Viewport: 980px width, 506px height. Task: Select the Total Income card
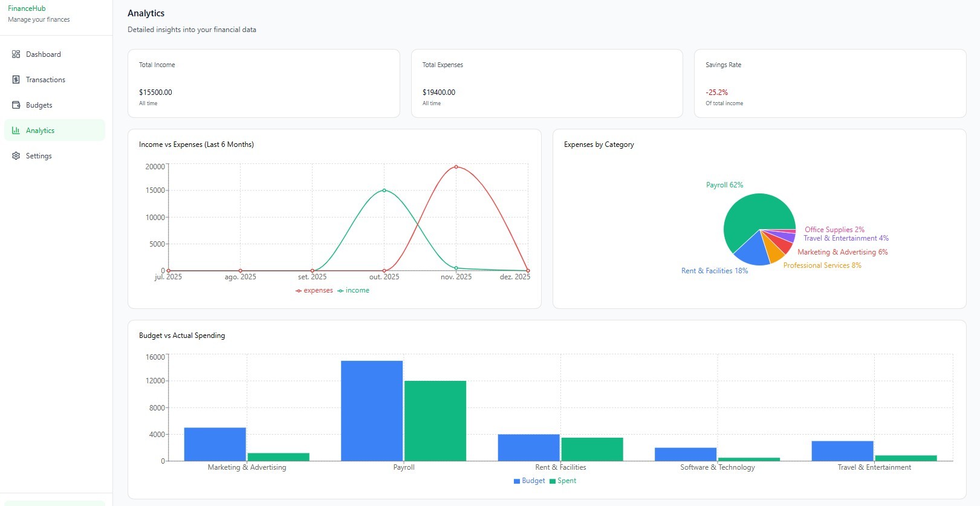264,83
